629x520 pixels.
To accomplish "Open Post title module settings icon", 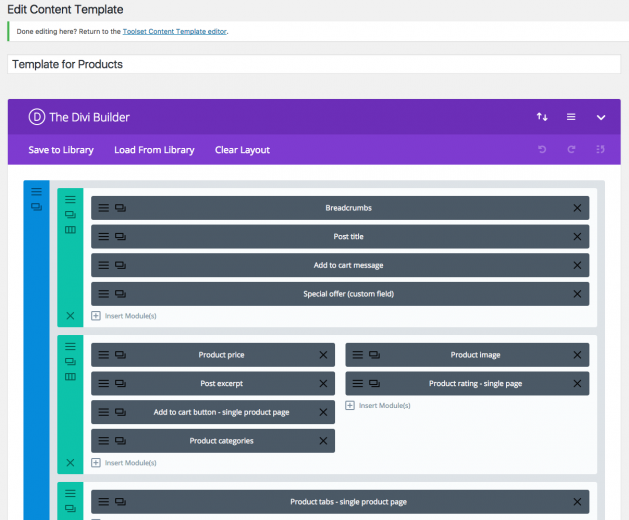I will tap(103, 236).
